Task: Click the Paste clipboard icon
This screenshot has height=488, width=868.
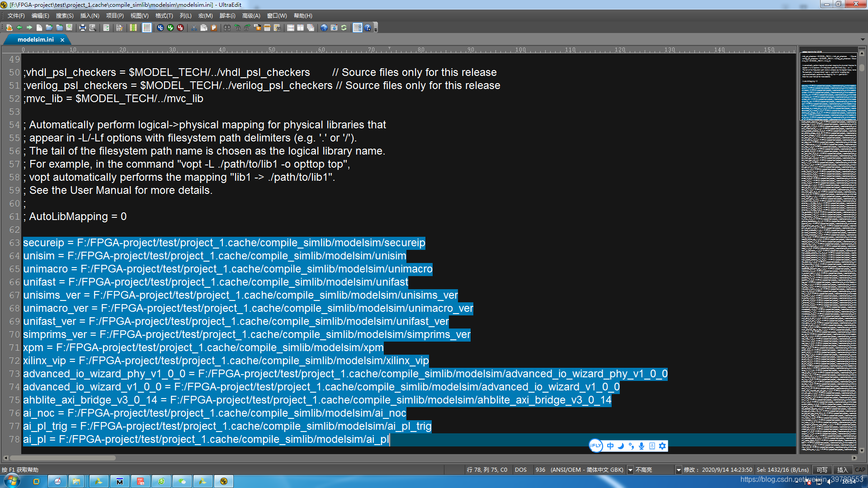Action: (214, 28)
